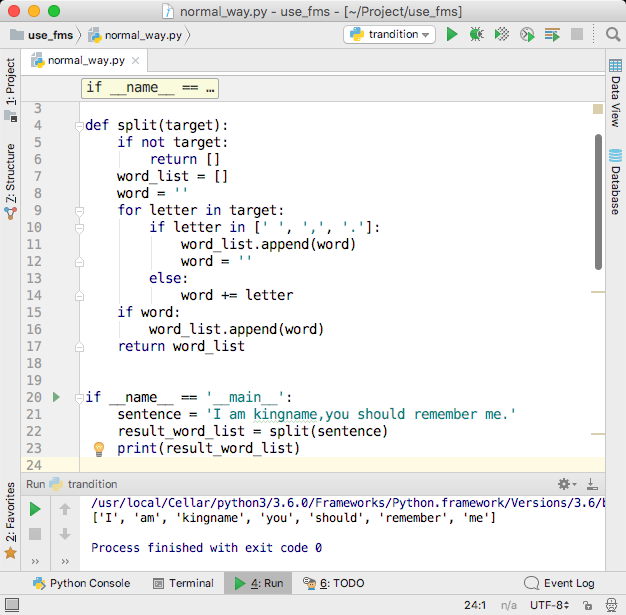This screenshot has height=615, width=626.
Task: Click the editor vertical scrollbar thumb
Action: pos(598,202)
